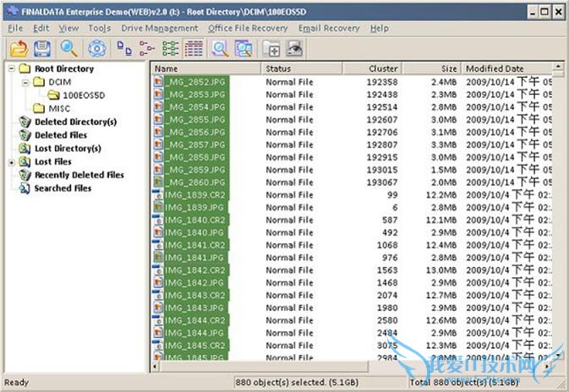Image resolution: width=569 pixels, height=392 pixels.
Task: Open the View menu
Action: tap(68, 28)
